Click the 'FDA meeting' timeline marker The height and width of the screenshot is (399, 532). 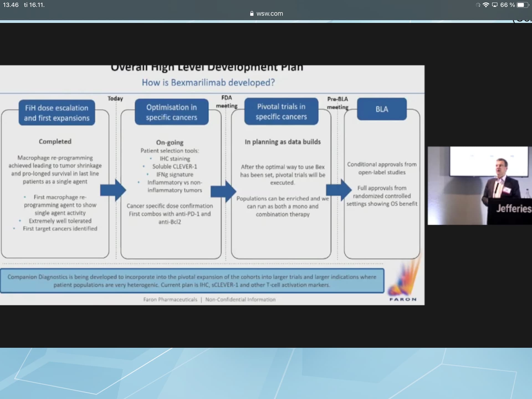(x=227, y=102)
